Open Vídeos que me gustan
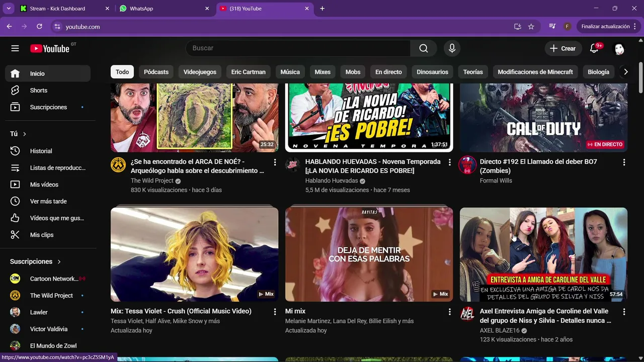The height and width of the screenshot is (362, 644). click(x=48, y=218)
